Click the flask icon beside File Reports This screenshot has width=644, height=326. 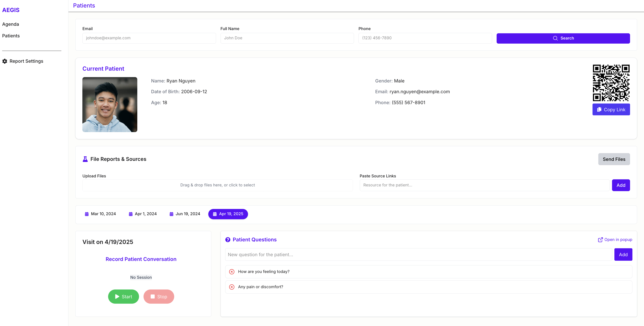(85, 159)
